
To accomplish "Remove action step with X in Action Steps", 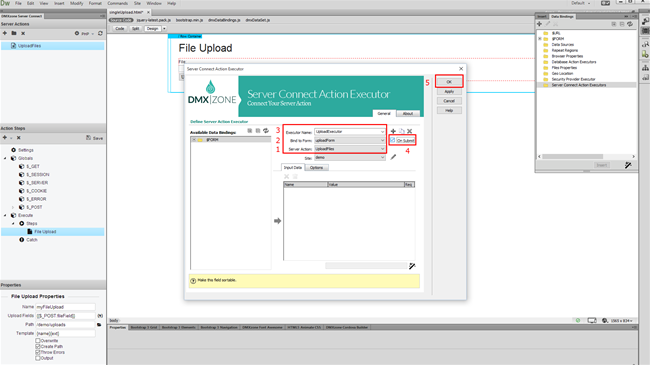I will [x=18, y=138].
